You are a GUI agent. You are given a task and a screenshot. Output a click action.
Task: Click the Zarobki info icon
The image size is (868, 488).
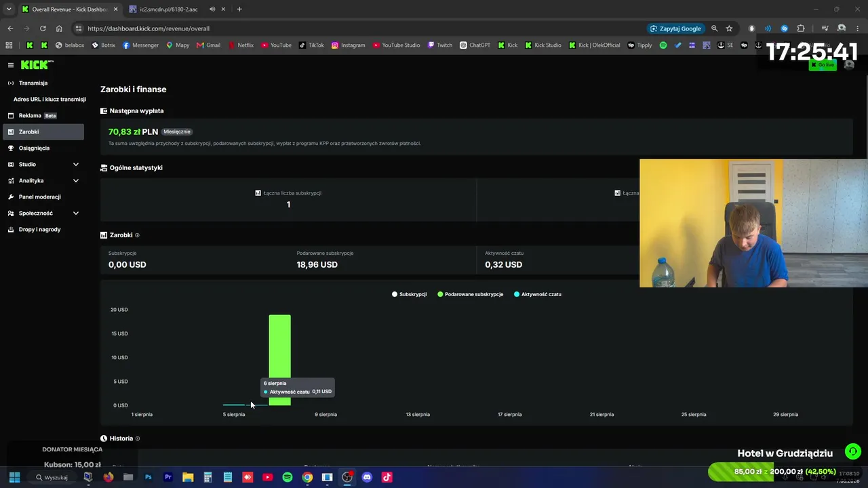[137, 235]
